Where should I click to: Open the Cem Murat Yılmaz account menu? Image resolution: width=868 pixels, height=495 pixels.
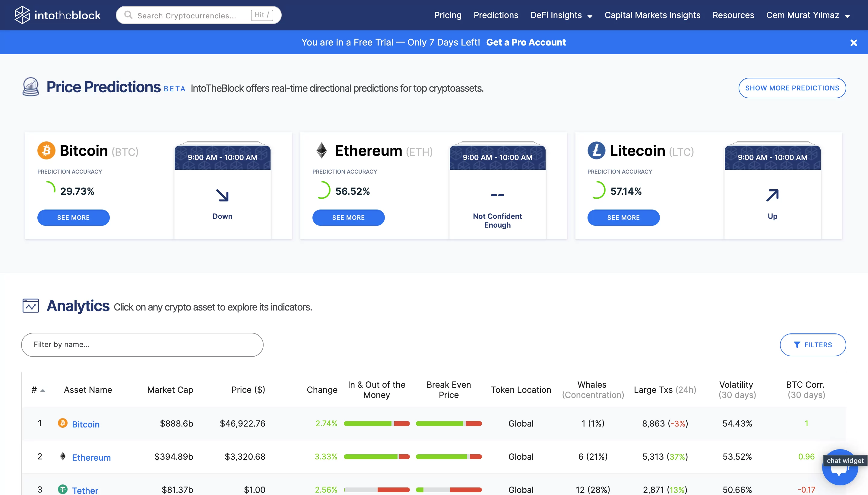pyautogui.click(x=808, y=15)
